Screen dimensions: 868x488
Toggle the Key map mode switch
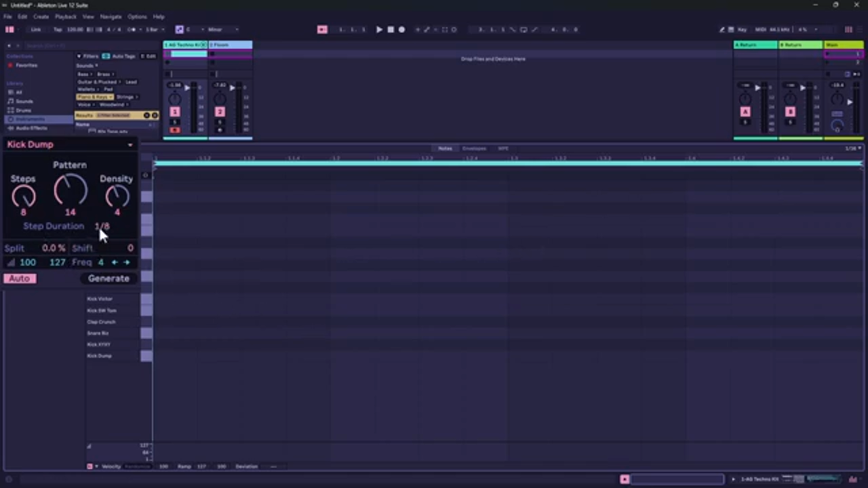coord(742,29)
